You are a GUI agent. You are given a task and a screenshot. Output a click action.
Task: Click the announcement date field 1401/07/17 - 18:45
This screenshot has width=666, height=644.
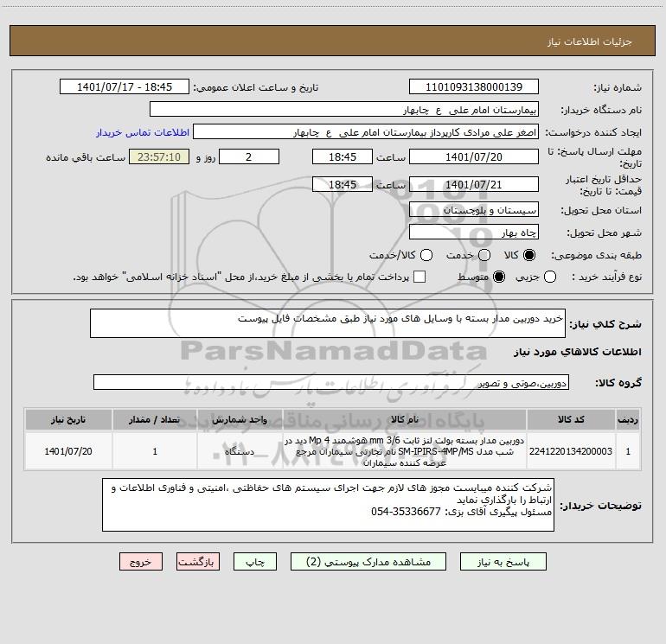(x=125, y=87)
